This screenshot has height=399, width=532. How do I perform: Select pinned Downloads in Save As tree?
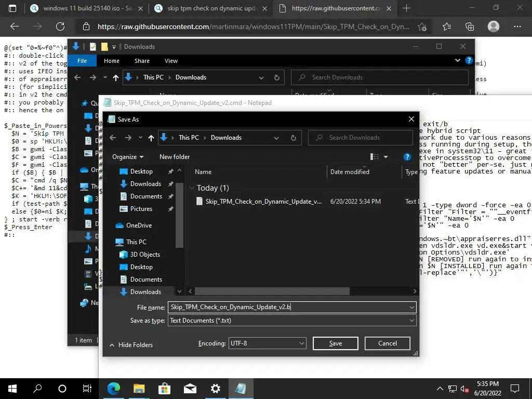point(145,184)
